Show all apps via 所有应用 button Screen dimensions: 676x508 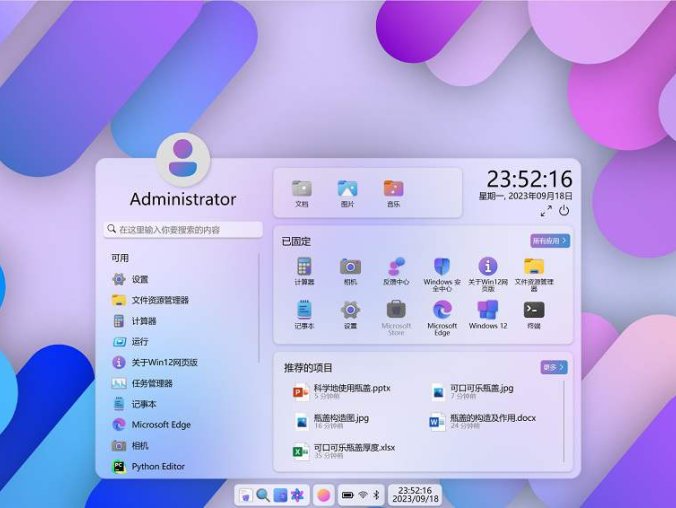(550, 241)
